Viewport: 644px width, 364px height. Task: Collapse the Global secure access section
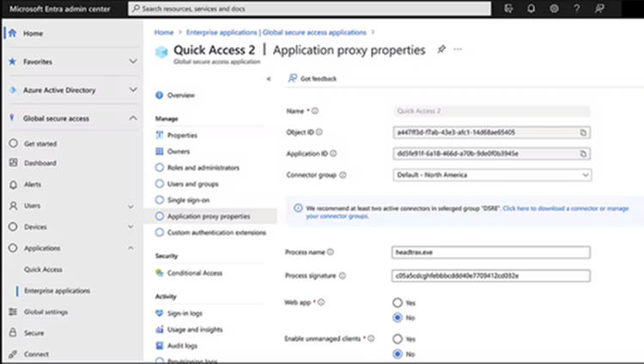133,118
